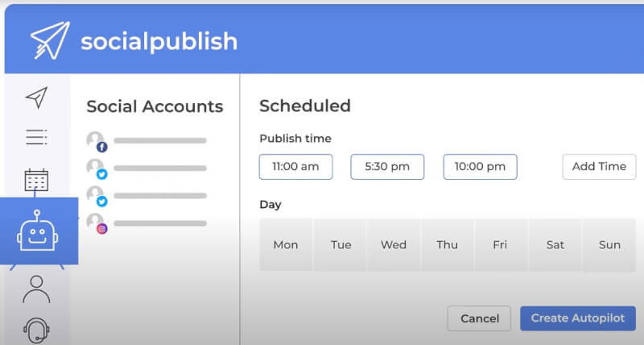
Task: Select the robot Autopilot sidebar icon
Action: point(37,231)
